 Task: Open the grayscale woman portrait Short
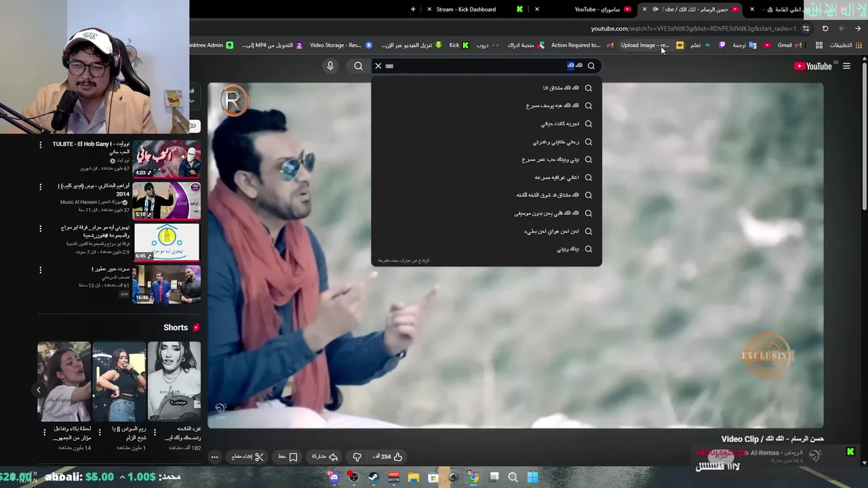point(174,382)
